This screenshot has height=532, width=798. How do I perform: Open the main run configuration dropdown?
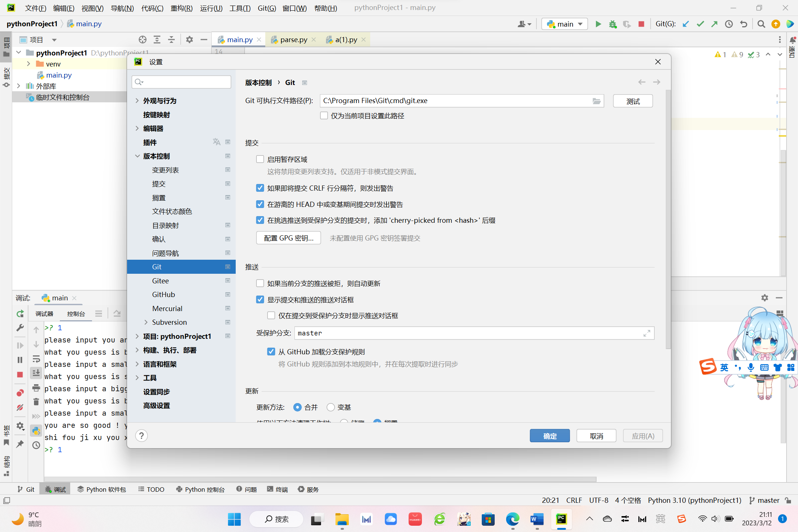(565, 24)
